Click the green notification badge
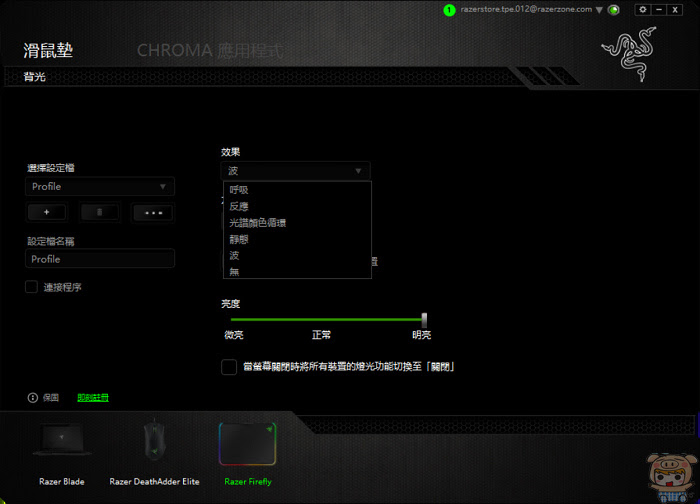Screen dimensions: 700x504 pyautogui.click(x=449, y=10)
